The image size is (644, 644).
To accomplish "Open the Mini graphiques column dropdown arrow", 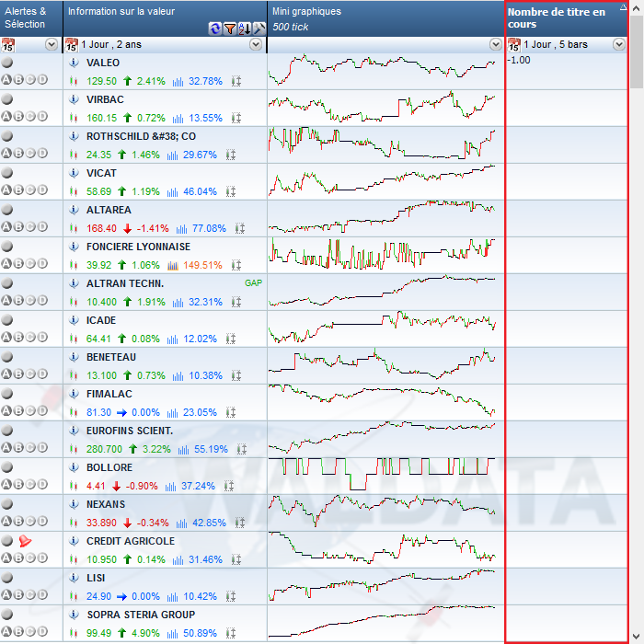I will click(496, 44).
